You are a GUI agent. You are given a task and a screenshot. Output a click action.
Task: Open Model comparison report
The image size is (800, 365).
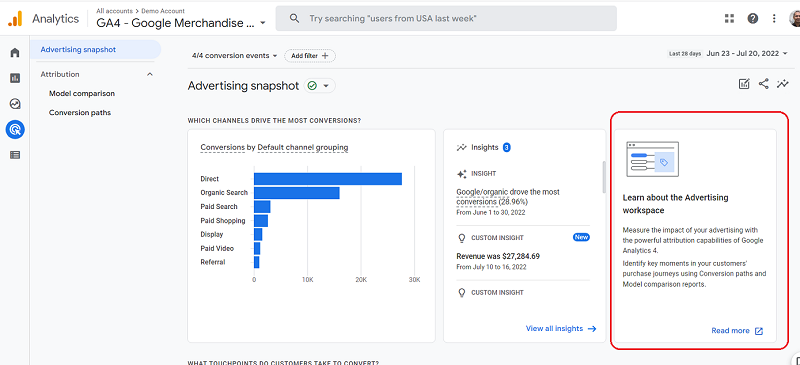point(82,93)
